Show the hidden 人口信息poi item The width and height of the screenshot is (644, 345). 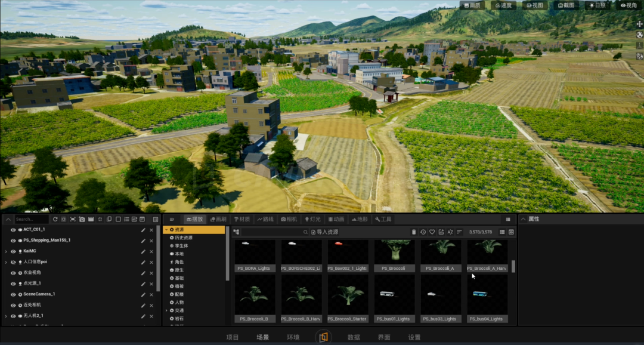tap(13, 262)
